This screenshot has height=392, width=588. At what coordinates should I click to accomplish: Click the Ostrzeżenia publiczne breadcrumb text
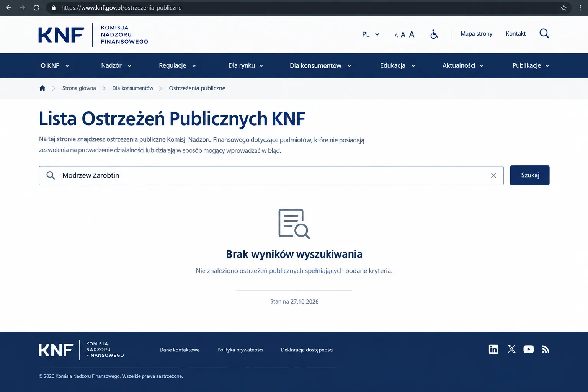197,88
